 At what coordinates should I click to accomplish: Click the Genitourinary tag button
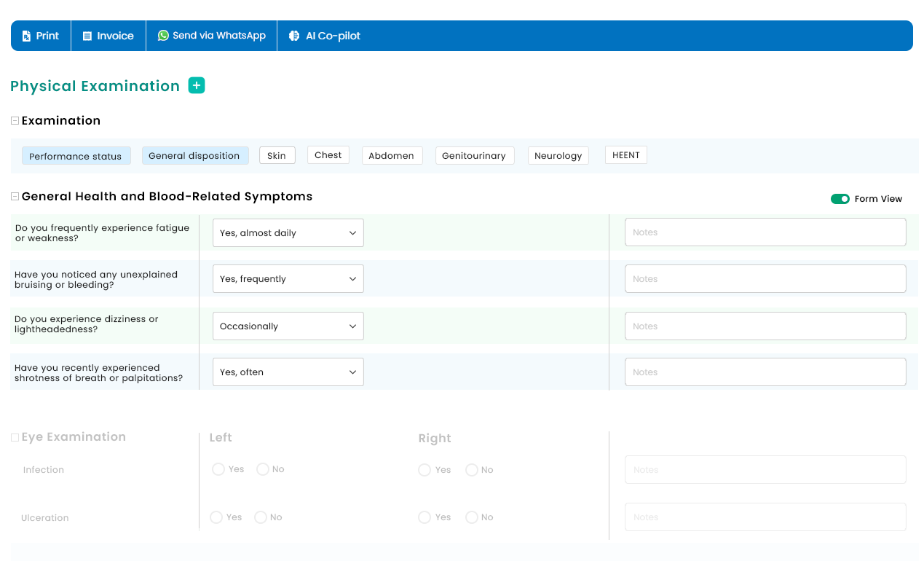pyautogui.click(x=474, y=156)
